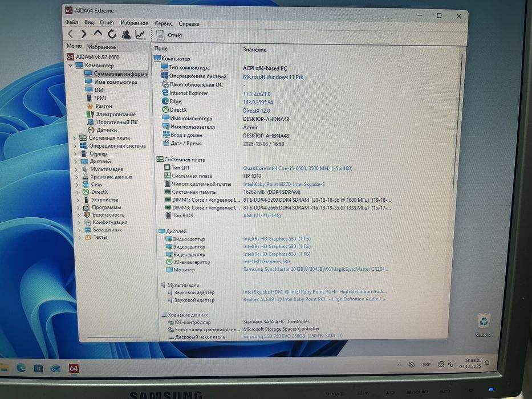The height and width of the screenshot is (399, 532).
Task: Click the Отчёт report toolbar button
Action: (169, 35)
